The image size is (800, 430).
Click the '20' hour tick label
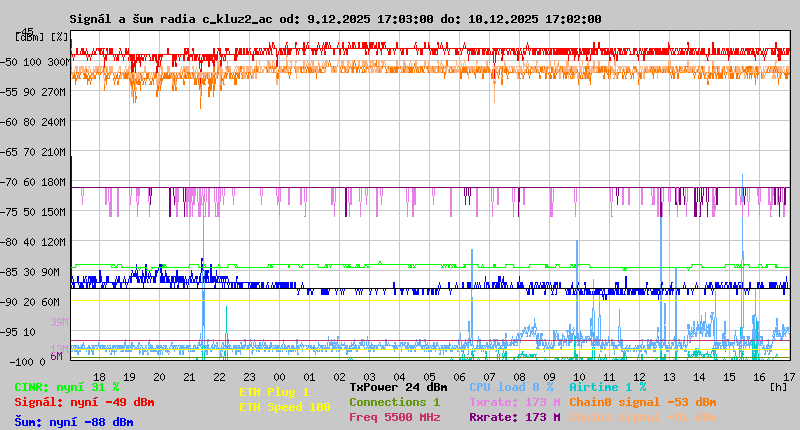(x=160, y=377)
